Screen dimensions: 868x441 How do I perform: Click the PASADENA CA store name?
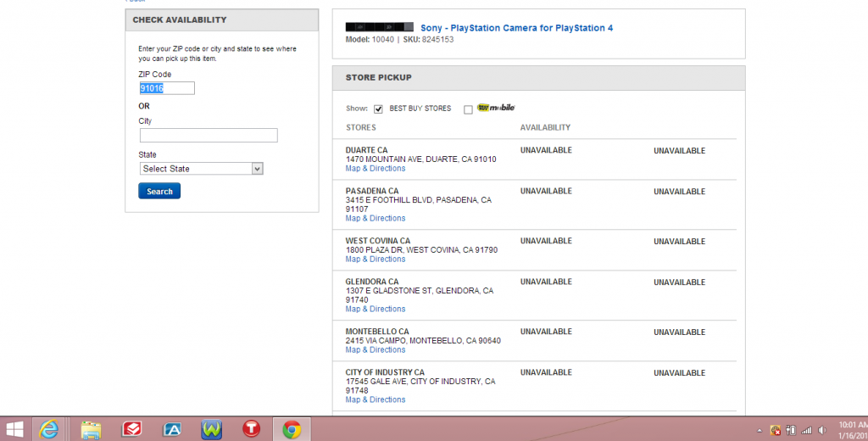[x=372, y=191]
